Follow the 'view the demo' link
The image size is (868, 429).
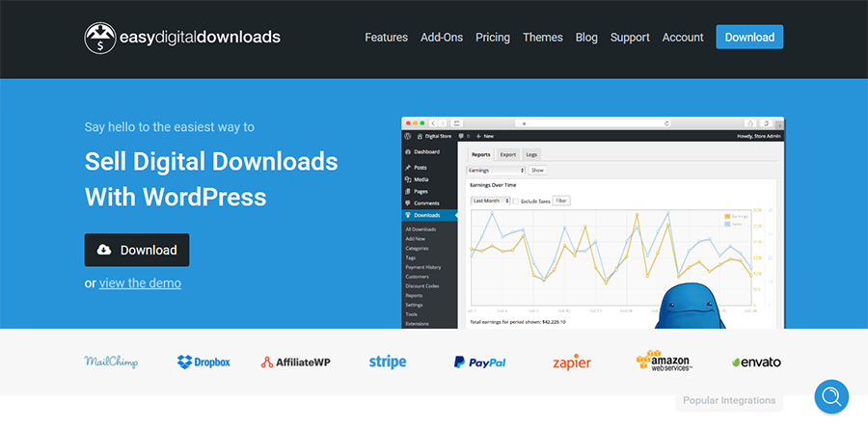tap(140, 282)
